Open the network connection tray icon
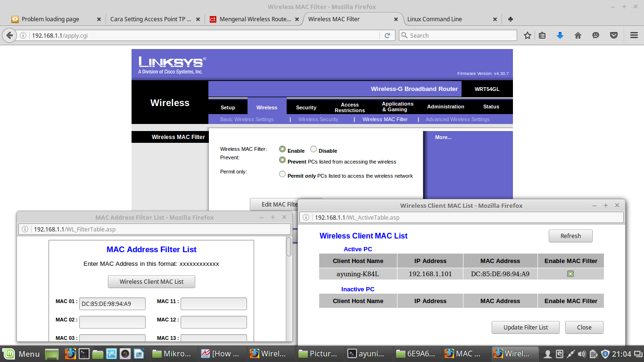Screen dimensions: 644x362 click(570, 354)
